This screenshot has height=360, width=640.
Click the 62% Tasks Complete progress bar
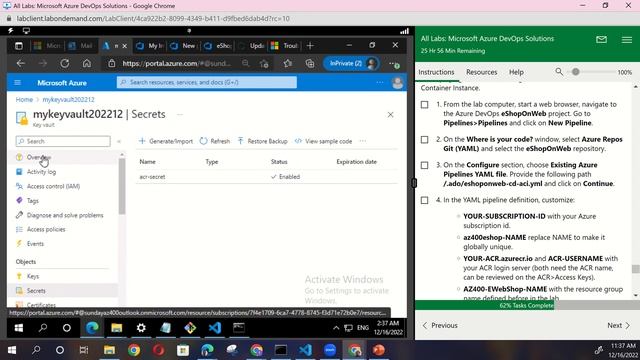pos(527,305)
